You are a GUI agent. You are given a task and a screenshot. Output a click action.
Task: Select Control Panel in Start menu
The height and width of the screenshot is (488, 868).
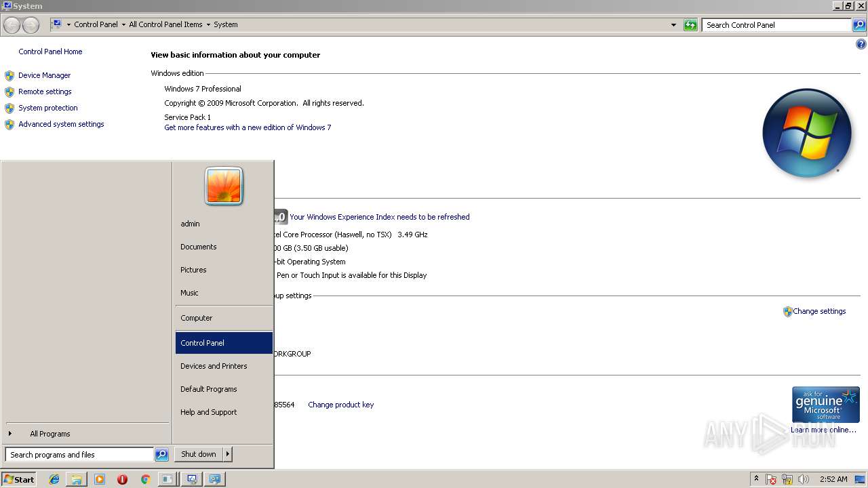pos(224,343)
